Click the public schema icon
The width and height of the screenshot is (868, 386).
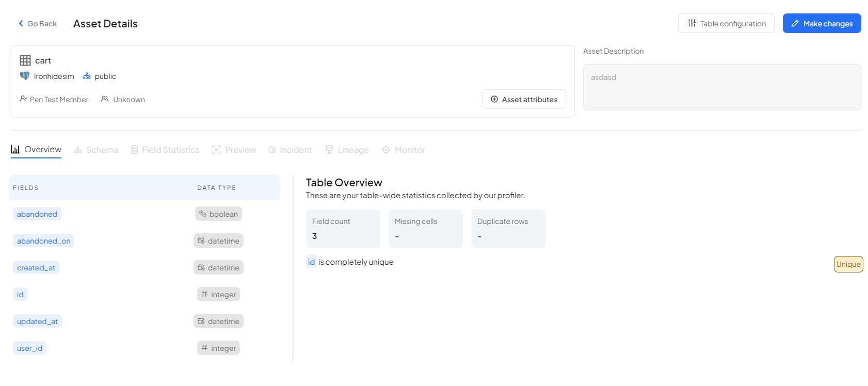click(87, 76)
